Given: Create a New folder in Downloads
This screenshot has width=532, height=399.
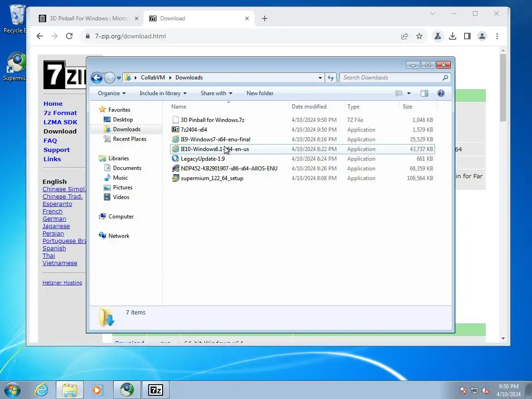Looking at the screenshot, I should pos(260,93).
